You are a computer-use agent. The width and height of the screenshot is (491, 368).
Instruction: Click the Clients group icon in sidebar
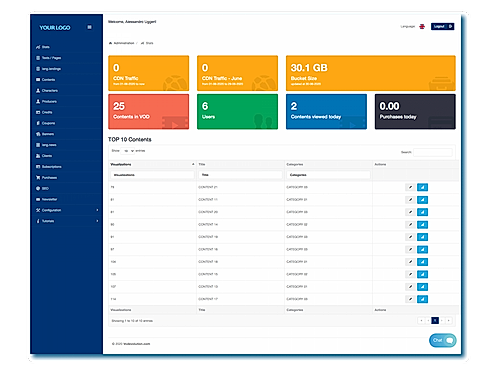tap(38, 156)
